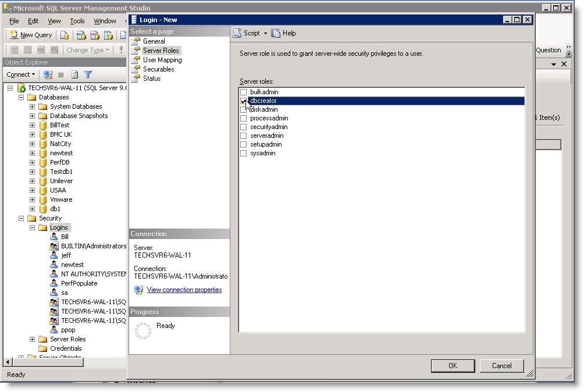Click the Show SQL Pane toolbar icon

click(x=41, y=50)
